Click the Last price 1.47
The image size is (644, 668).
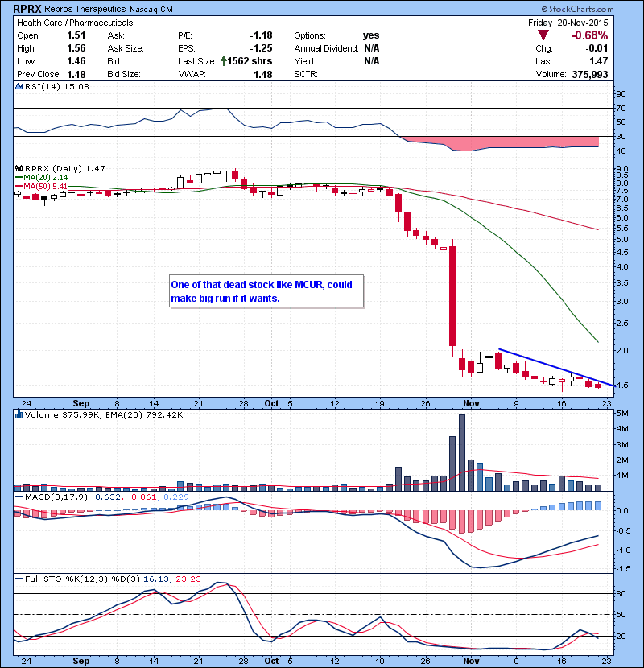pyautogui.click(x=599, y=61)
